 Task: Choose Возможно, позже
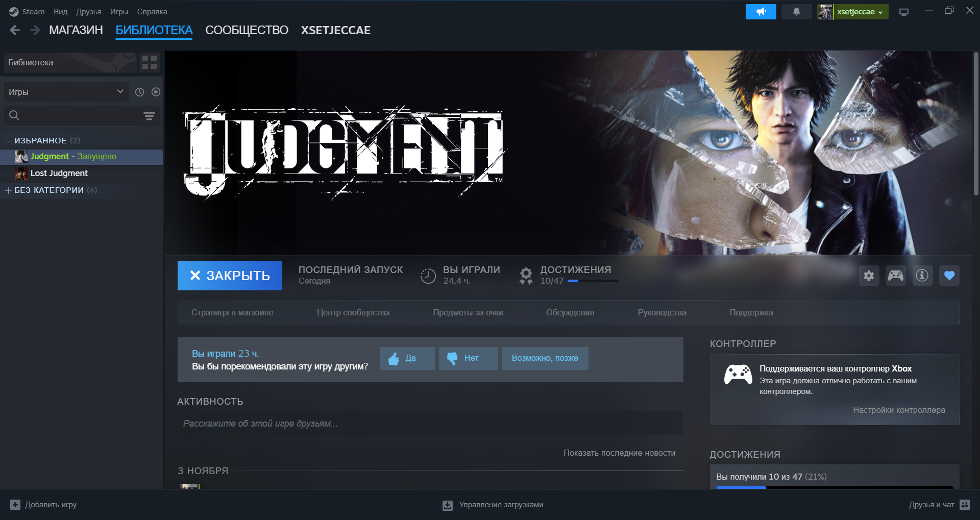545,359
